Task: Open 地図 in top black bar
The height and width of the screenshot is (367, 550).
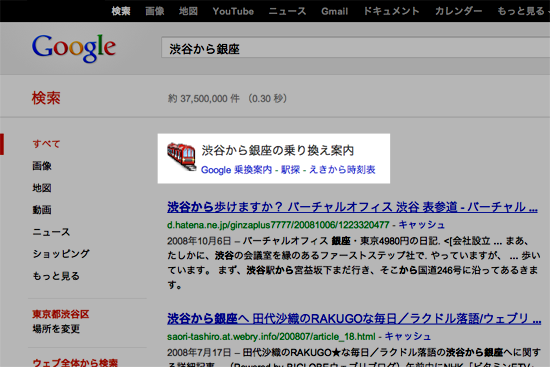Action: (188, 11)
